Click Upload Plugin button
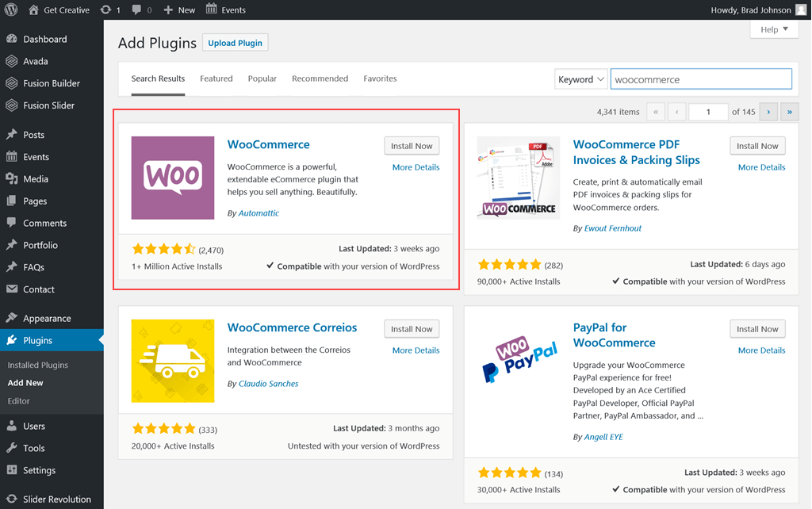Viewport: 812px width, 509px height. [x=235, y=43]
